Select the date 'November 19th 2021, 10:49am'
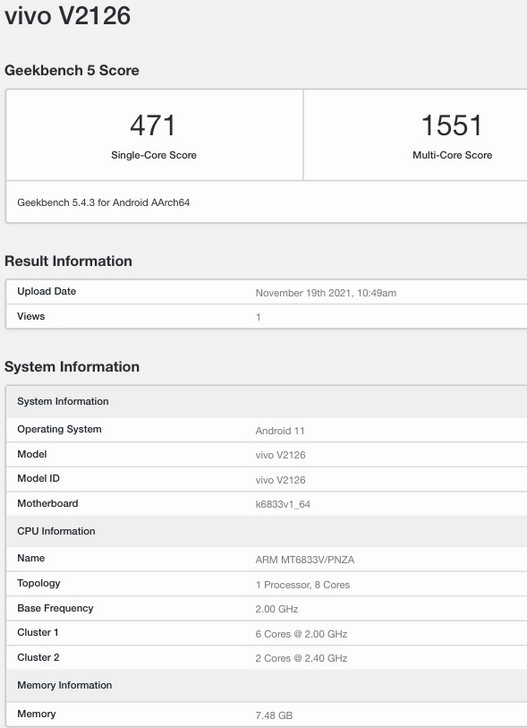 click(x=326, y=293)
